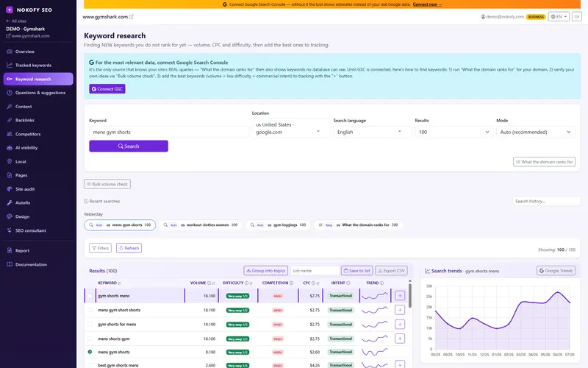Add mens gym short shorts to tracking
The width and height of the screenshot is (588, 368).
pos(400,310)
